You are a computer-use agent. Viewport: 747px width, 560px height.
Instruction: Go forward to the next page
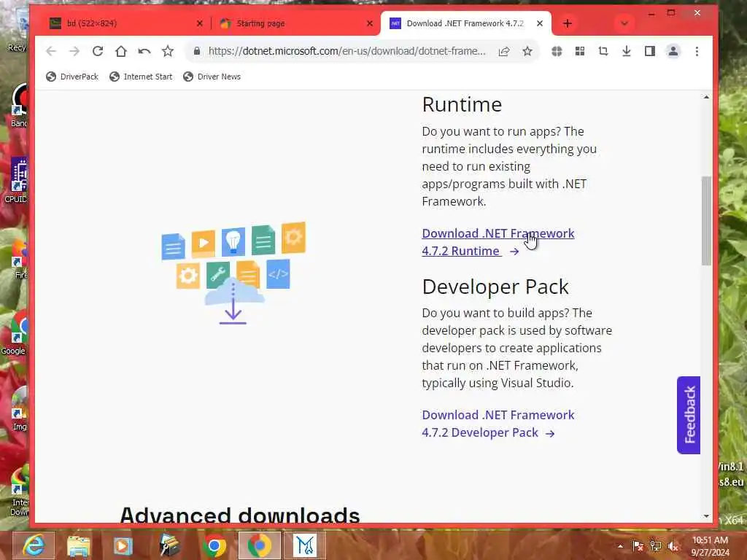click(x=74, y=51)
